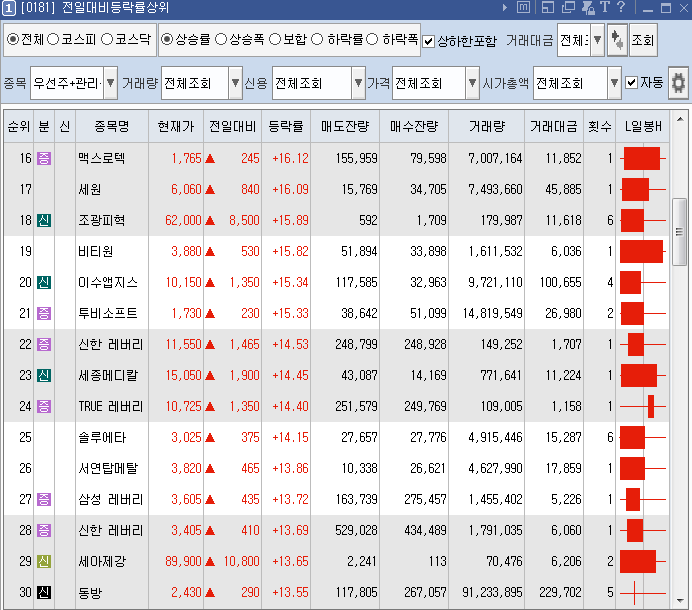
Task: Select the 코스닥 radio button
Action: point(107,40)
